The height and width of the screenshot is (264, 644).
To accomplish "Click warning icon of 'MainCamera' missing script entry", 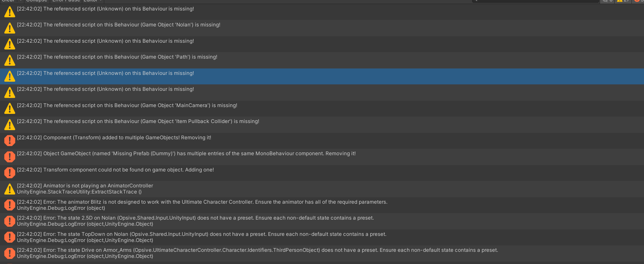I will click(x=9, y=108).
